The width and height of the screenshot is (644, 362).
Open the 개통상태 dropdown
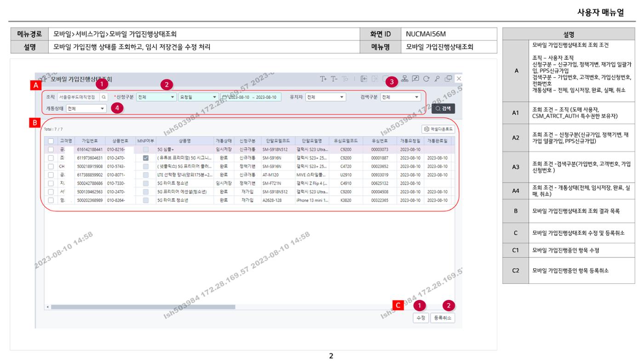tap(86, 109)
